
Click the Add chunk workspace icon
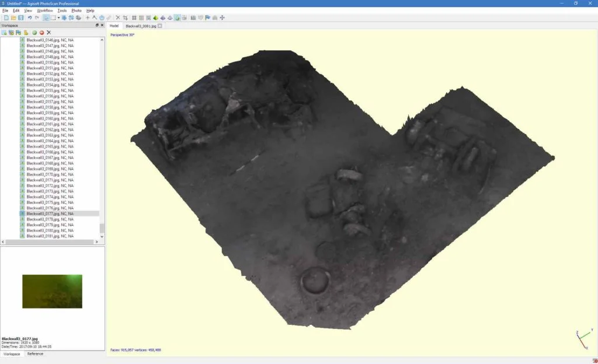click(x=4, y=33)
